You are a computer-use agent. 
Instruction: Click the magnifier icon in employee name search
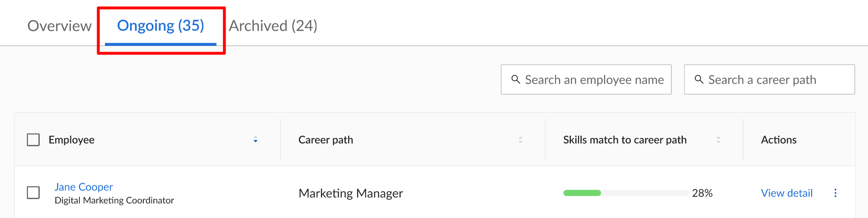515,79
